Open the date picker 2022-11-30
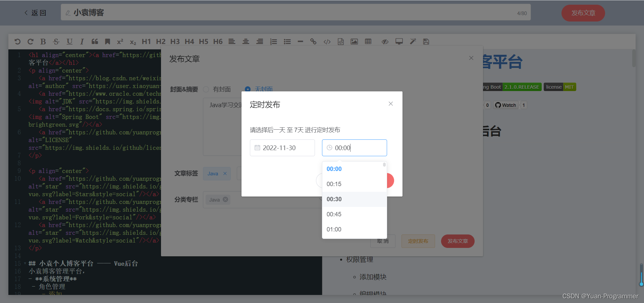 tap(282, 148)
